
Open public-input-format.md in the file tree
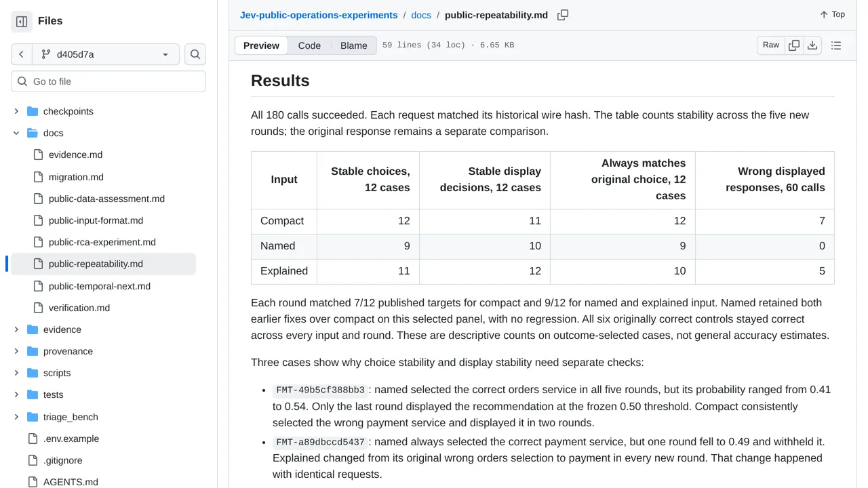[x=96, y=220]
